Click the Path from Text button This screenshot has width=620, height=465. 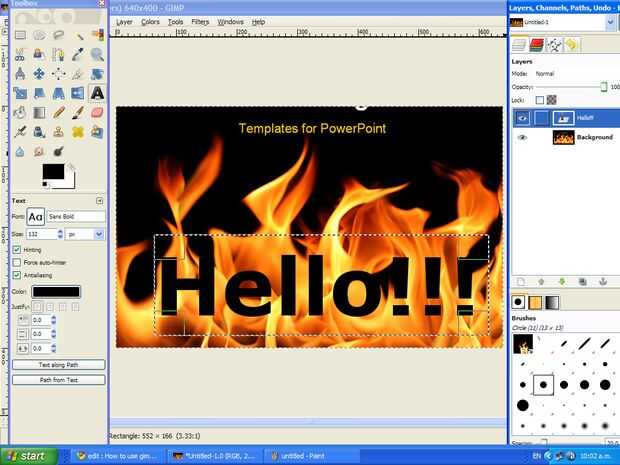pyautogui.click(x=59, y=380)
